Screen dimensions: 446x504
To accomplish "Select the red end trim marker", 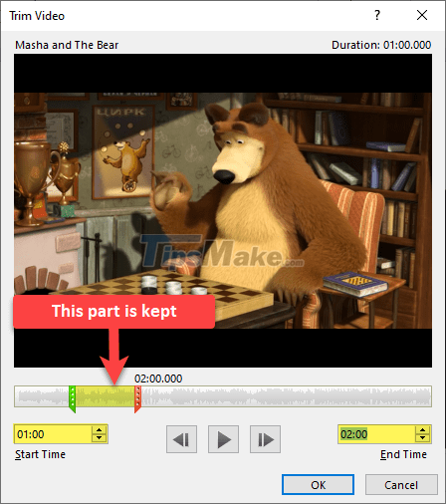I will 137,399.
